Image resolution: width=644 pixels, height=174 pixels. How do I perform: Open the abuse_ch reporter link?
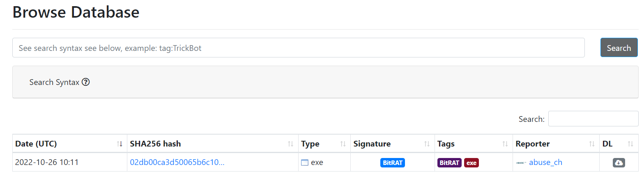(545, 163)
